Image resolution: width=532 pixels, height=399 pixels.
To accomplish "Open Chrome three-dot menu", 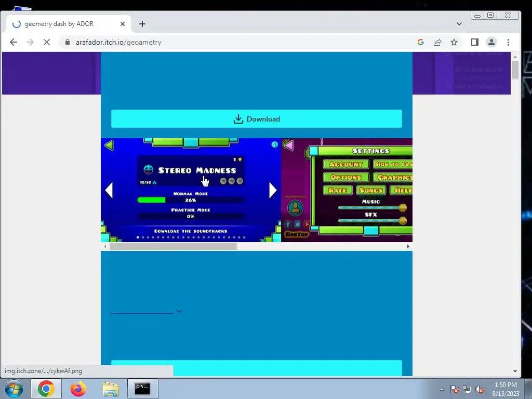I will (x=508, y=42).
